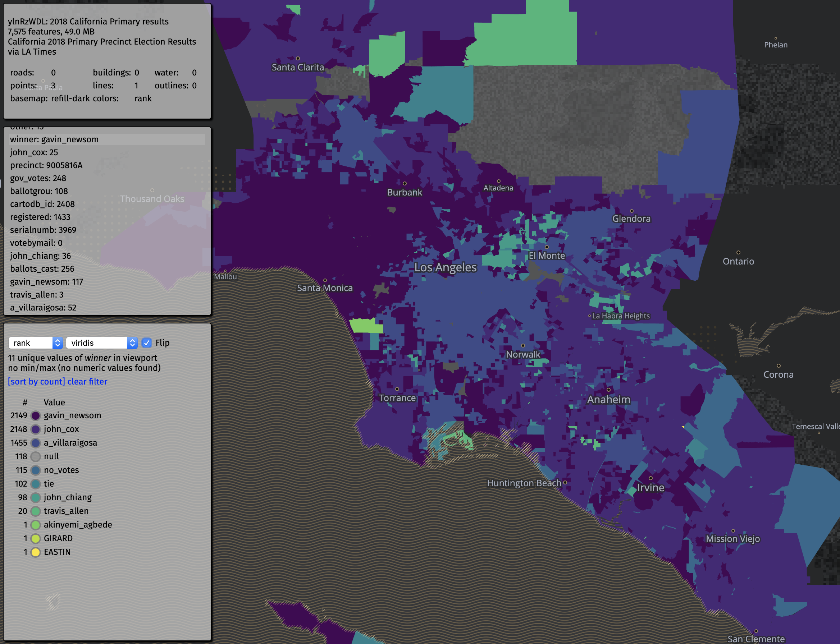The image size is (840, 644).
Task: Click the Anaheim city label on map
Action: point(609,399)
